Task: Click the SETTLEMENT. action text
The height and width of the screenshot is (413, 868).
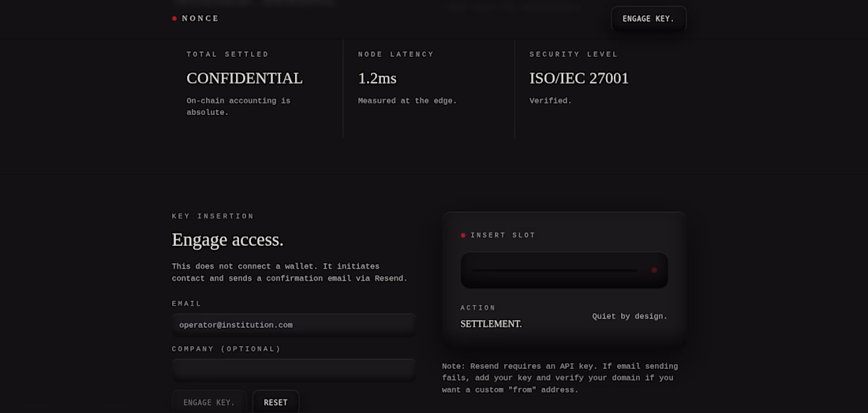Action: coord(491,324)
